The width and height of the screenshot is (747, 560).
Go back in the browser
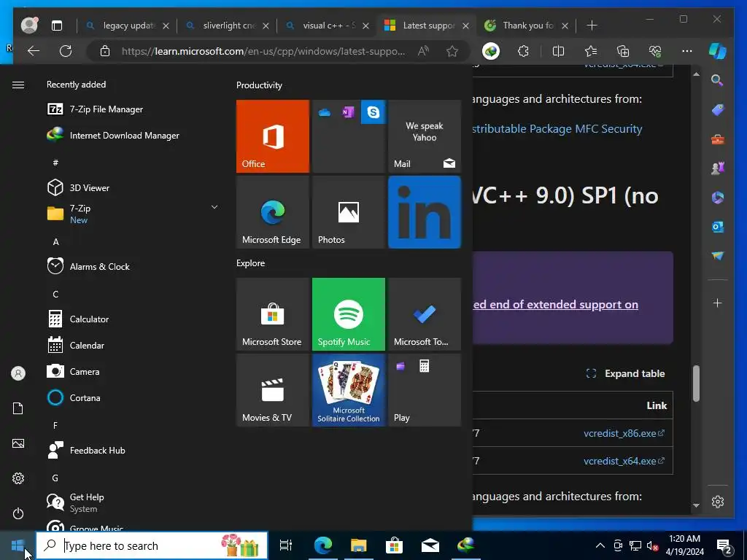[x=34, y=51]
